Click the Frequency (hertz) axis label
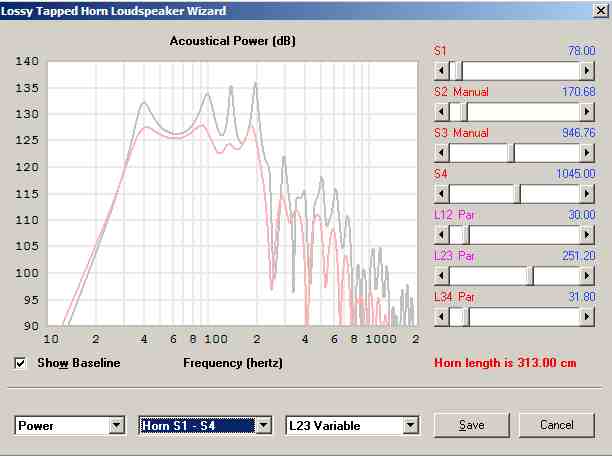Viewport: 612px width, 456px height. click(x=233, y=363)
